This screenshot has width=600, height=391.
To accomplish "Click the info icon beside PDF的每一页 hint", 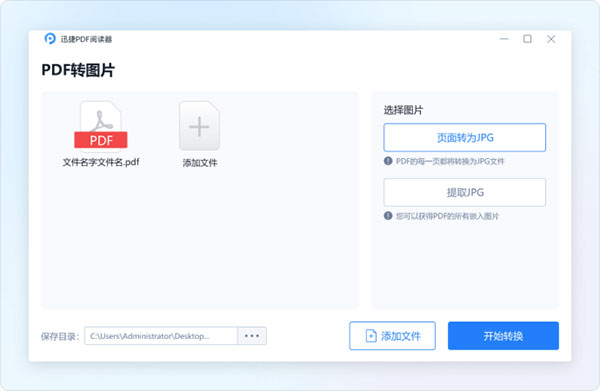I will click(x=388, y=161).
